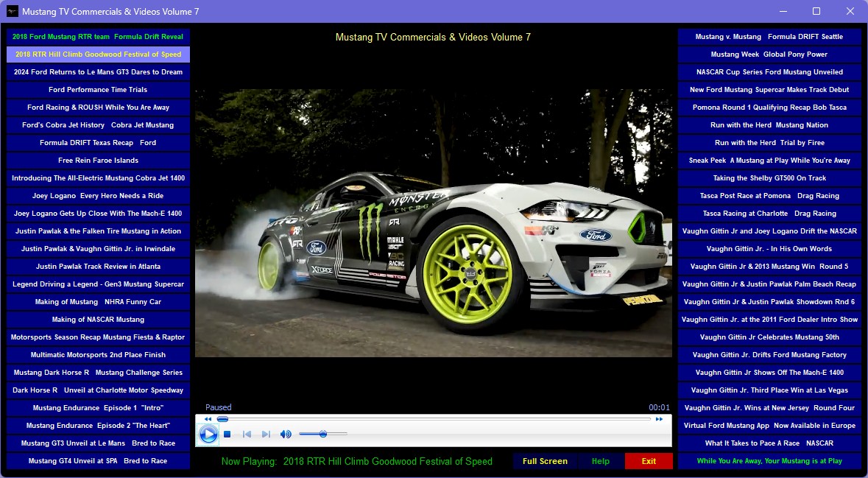
Task: Open the Help button
Action: point(601,461)
